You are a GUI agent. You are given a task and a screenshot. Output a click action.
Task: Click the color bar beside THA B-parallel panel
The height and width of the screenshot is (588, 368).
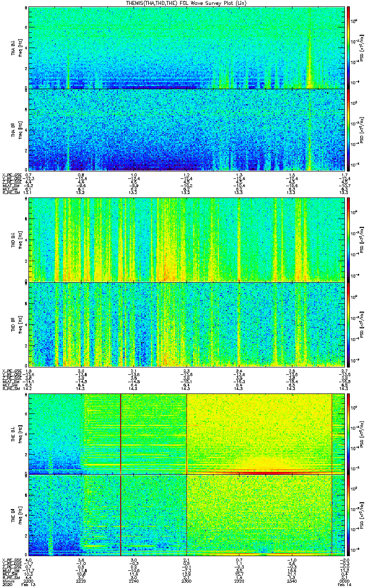[348, 130]
